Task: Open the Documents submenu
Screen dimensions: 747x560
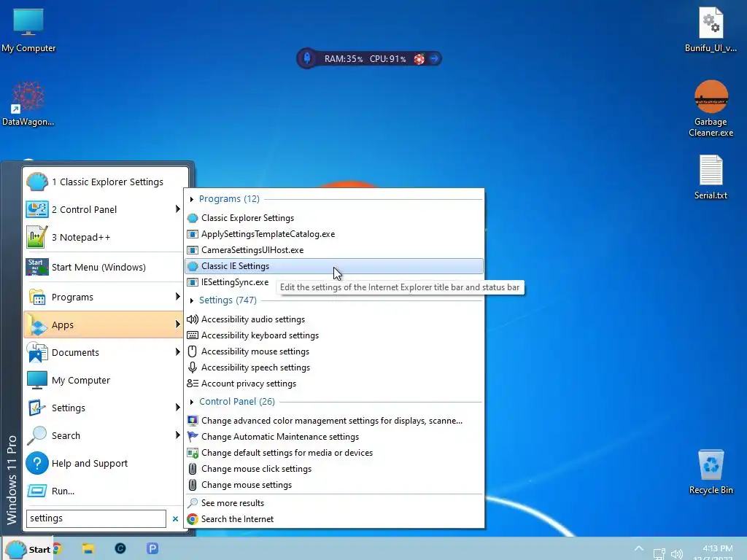Action: pyautogui.click(x=104, y=352)
